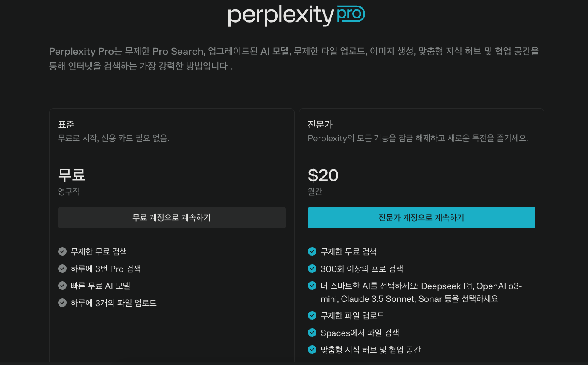Click the teal checkmark beside 무제한 파일 업로드
Image resolution: width=588 pixels, height=365 pixels.
click(312, 315)
